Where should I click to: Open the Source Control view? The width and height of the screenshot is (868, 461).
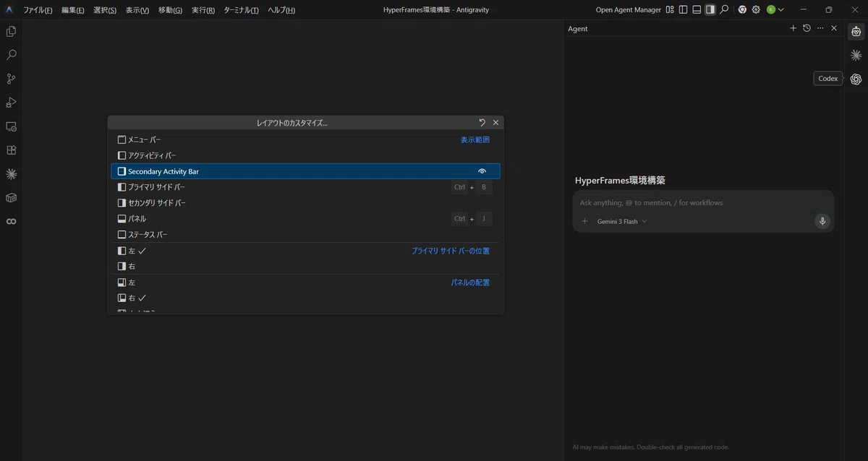[11, 79]
